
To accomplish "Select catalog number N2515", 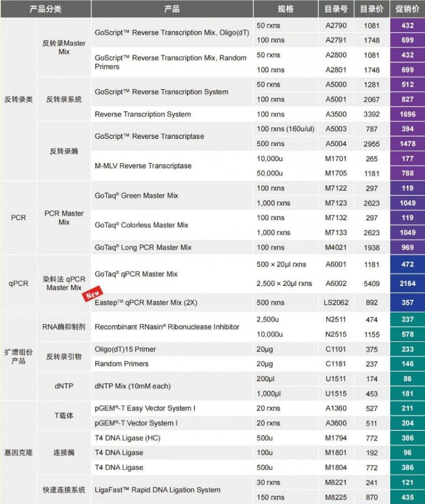I will [x=336, y=334].
